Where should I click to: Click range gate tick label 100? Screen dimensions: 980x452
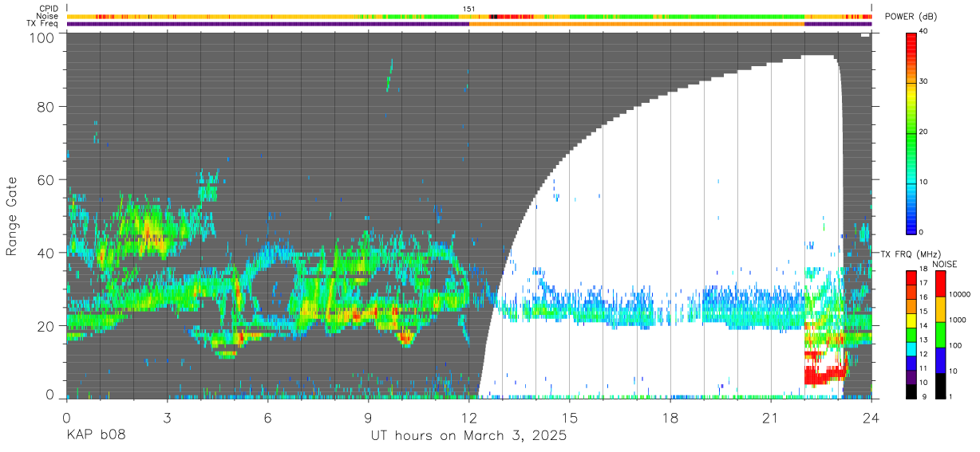tap(41, 37)
